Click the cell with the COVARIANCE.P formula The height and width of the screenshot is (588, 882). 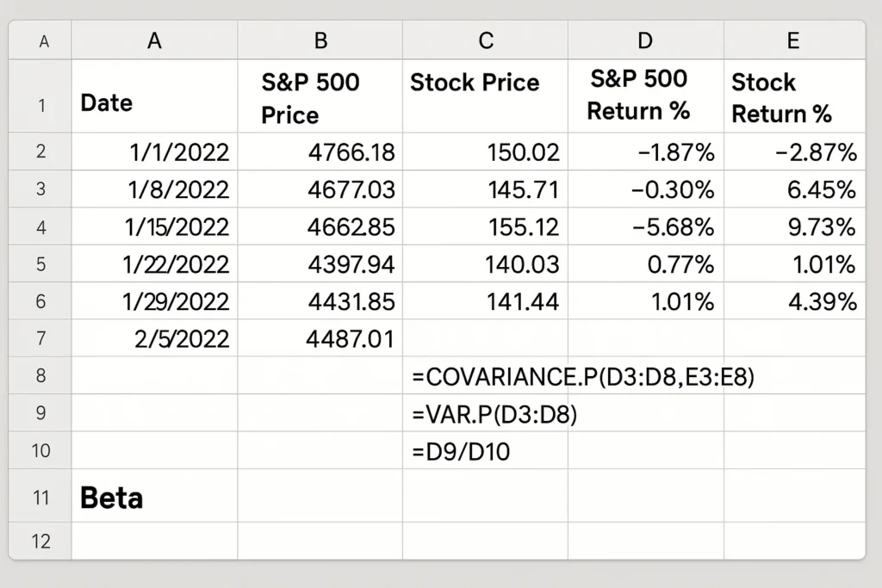coord(485,376)
